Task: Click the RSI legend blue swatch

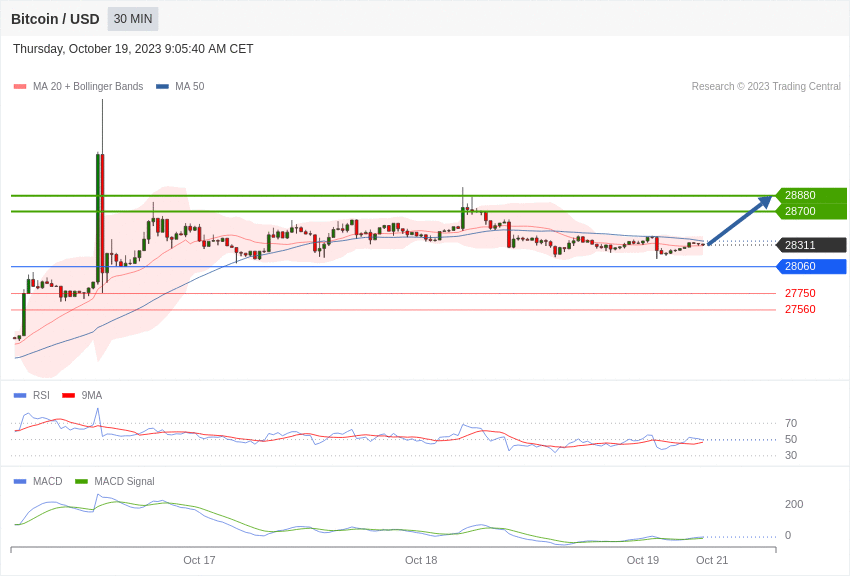Action: point(20,396)
